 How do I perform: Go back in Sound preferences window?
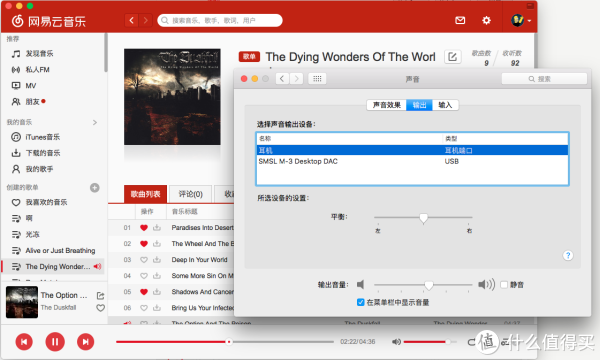(282, 79)
